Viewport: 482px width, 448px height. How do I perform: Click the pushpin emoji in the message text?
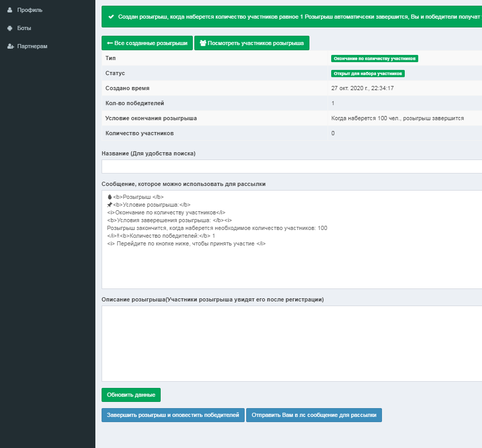pyautogui.click(x=109, y=205)
